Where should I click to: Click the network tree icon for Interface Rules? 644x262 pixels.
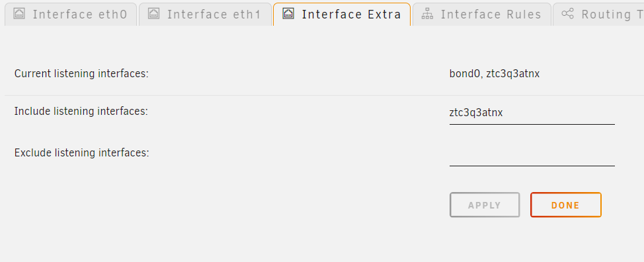tap(428, 14)
